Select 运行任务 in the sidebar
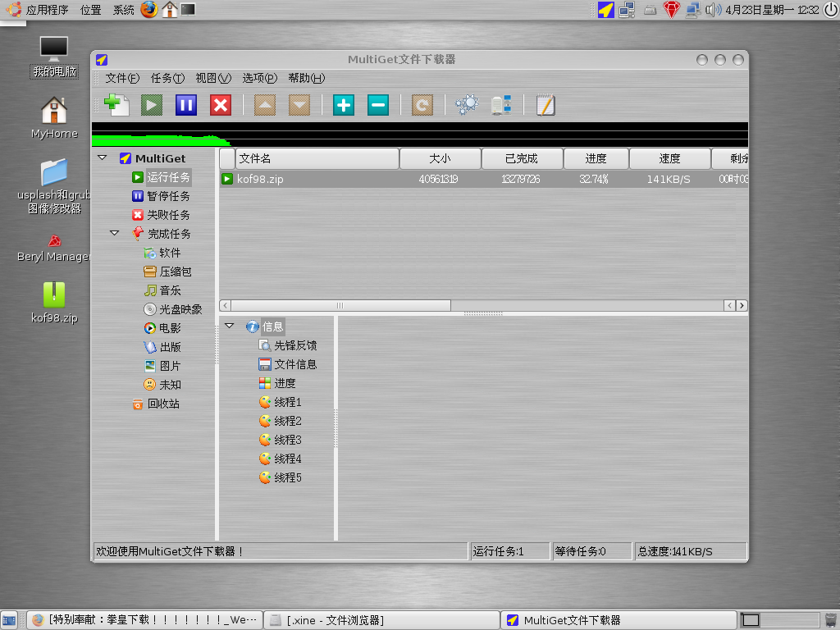Viewport: 840px width, 630px height. (169, 177)
